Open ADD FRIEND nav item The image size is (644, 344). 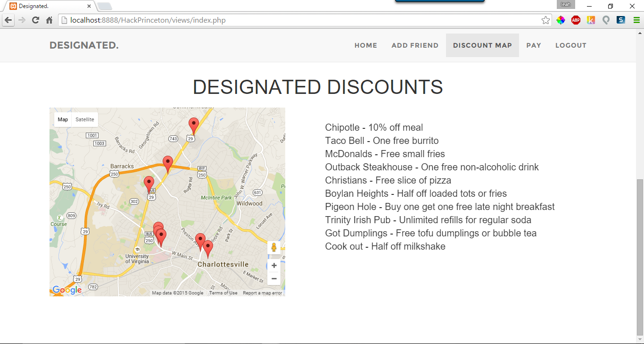point(415,45)
